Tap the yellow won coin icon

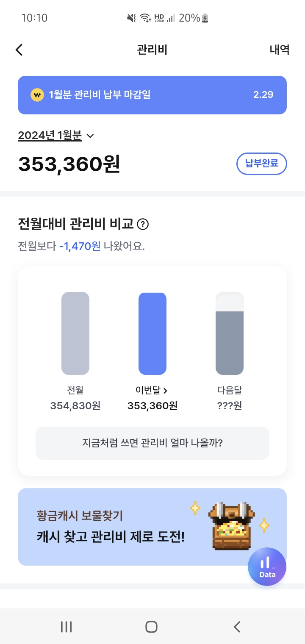(x=37, y=95)
